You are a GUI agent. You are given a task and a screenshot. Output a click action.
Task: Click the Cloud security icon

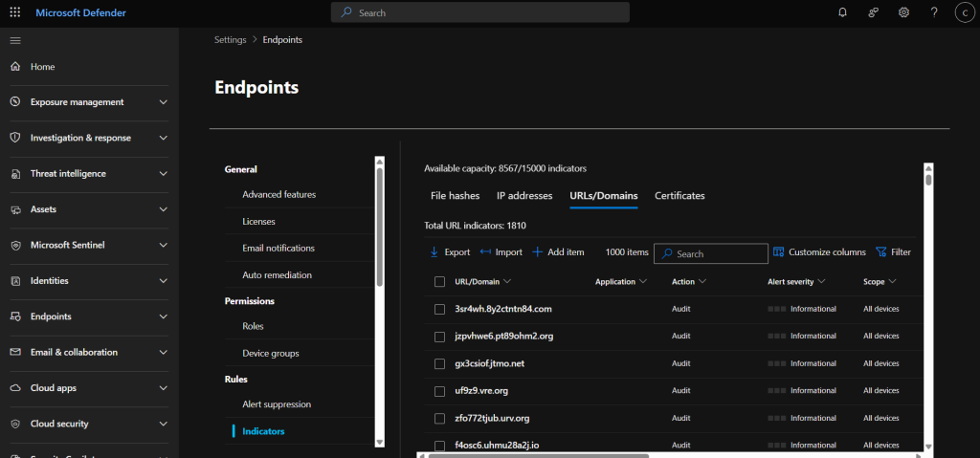pyautogui.click(x=15, y=424)
